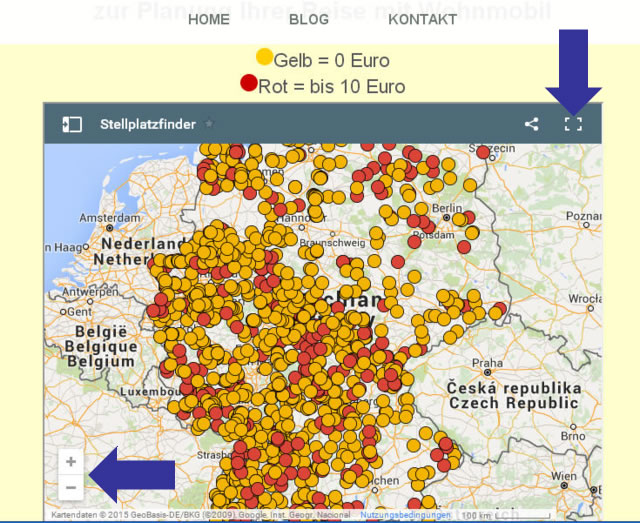Click the Belgium country label

[x=101, y=361]
